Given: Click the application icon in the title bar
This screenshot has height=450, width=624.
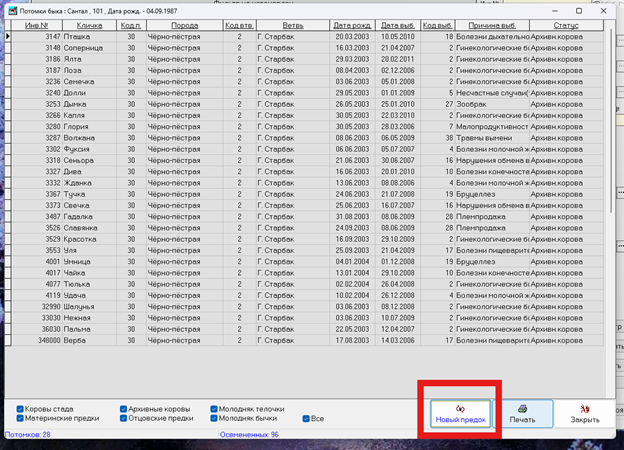Looking at the screenshot, I should [x=13, y=11].
